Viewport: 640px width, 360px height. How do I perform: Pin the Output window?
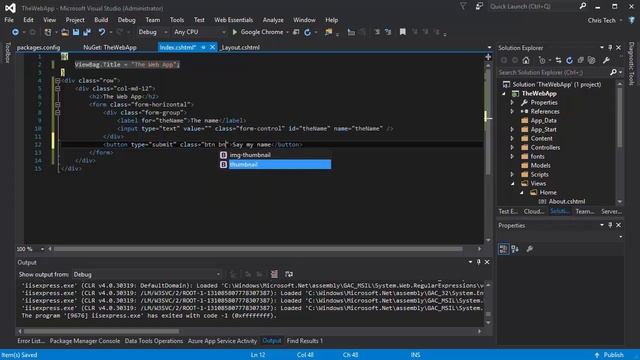pyautogui.click(x=479, y=262)
